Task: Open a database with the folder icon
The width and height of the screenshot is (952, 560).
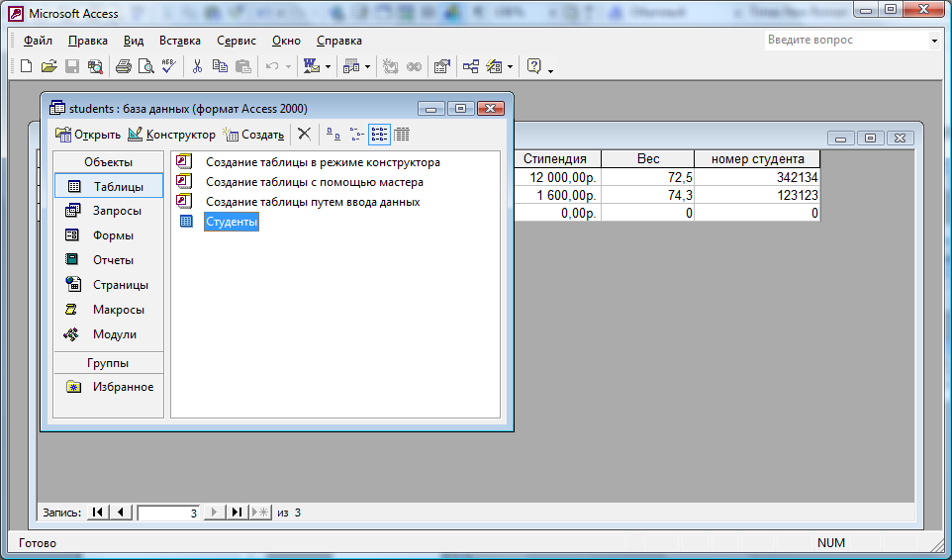Action: (48, 66)
